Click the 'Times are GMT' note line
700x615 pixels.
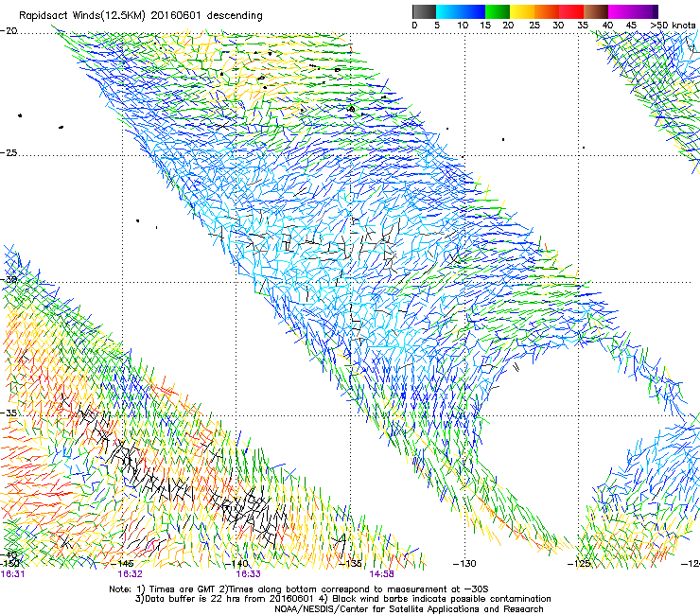[299, 589]
